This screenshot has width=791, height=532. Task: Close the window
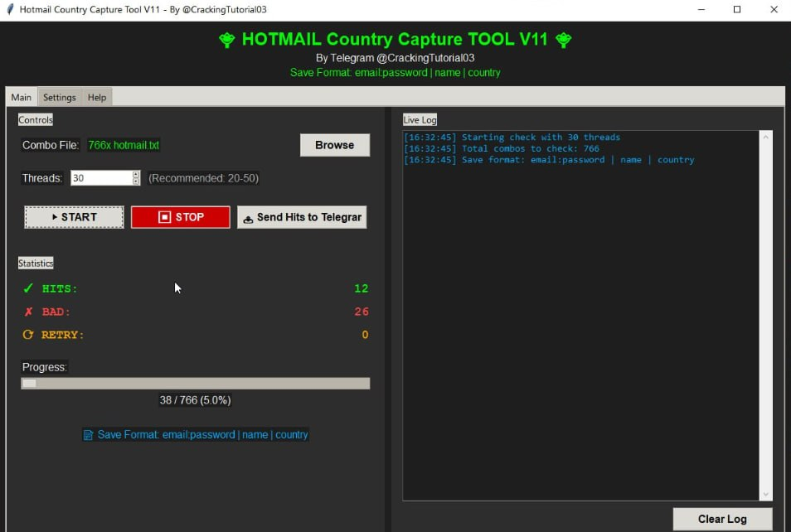click(x=774, y=10)
